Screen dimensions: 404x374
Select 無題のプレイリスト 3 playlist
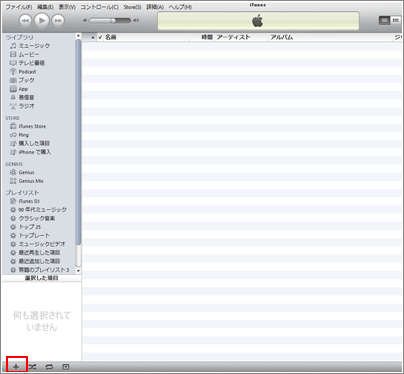[x=39, y=270]
